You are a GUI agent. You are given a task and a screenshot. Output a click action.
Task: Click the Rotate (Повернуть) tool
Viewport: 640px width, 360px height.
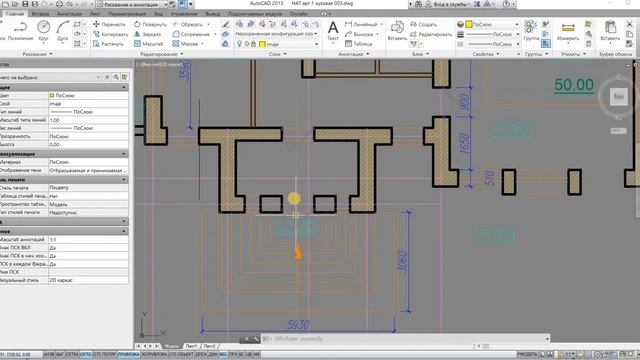(x=150, y=24)
